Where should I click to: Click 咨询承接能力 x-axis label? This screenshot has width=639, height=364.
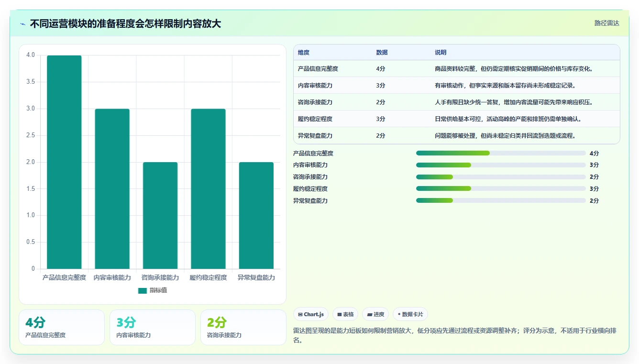tap(160, 277)
